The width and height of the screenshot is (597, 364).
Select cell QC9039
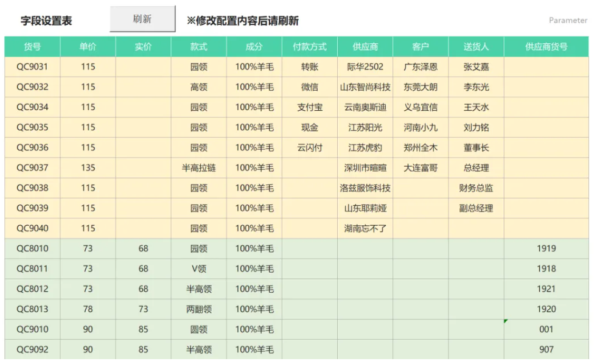[32, 208]
